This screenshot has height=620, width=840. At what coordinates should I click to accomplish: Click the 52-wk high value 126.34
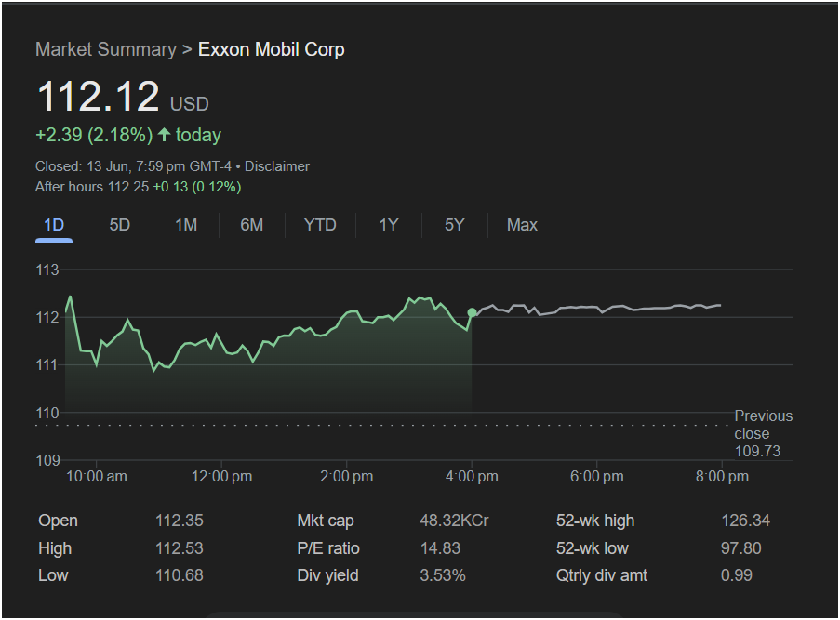[746, 521]
